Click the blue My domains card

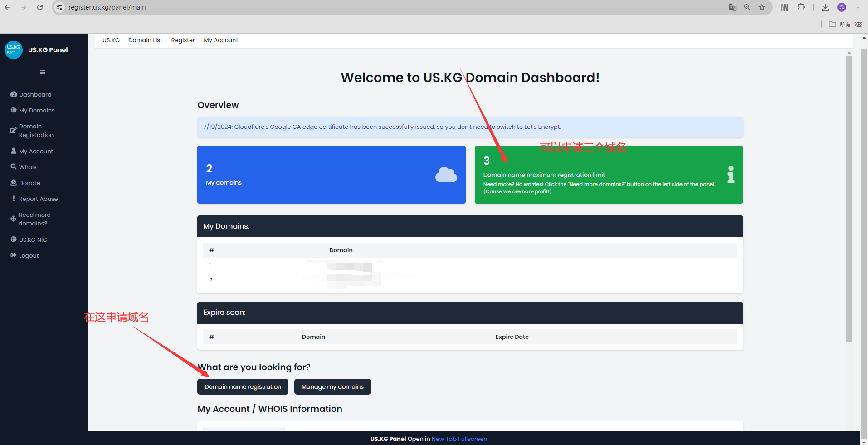coord(331,175)
